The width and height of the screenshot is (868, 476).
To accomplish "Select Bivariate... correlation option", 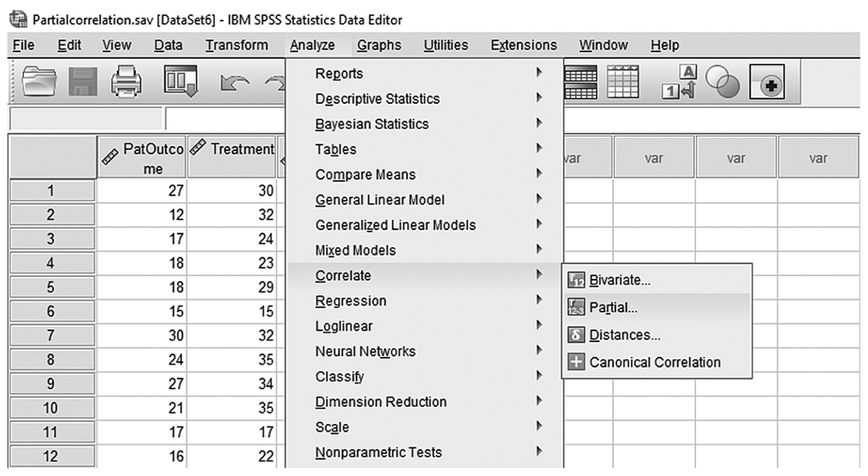I will click(x=657, y=280).
